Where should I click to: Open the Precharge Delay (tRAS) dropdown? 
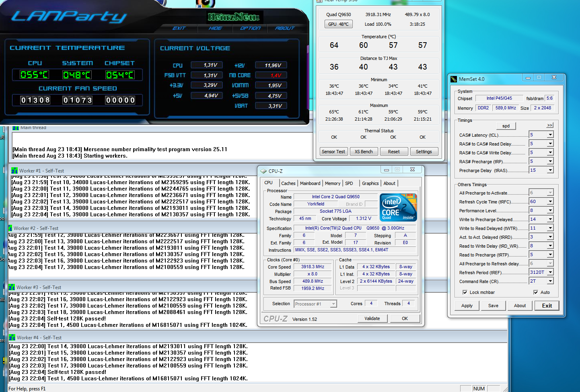pyautogui.click(x=550, y=170)
